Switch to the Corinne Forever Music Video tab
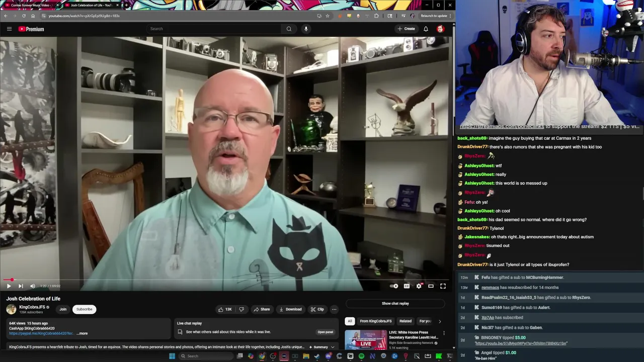The height and width of the screenshot is (362, 644). (x=30, y=5)
